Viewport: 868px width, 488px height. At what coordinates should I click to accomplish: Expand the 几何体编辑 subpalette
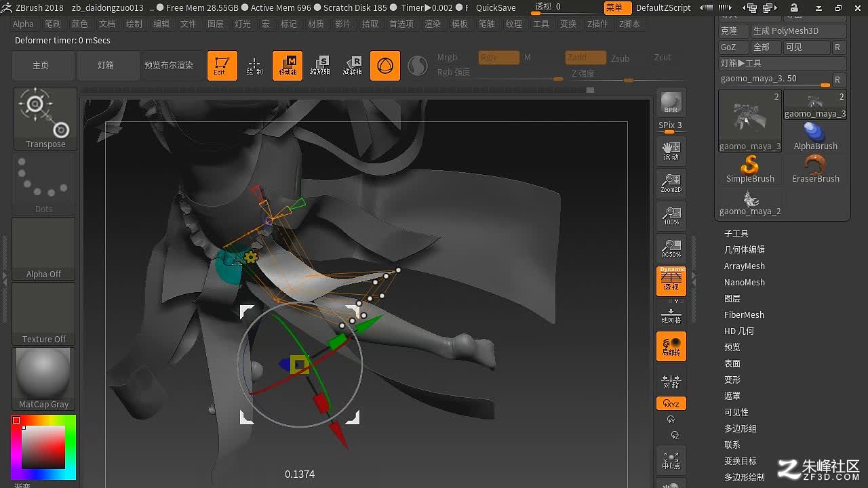pos(745,249)
